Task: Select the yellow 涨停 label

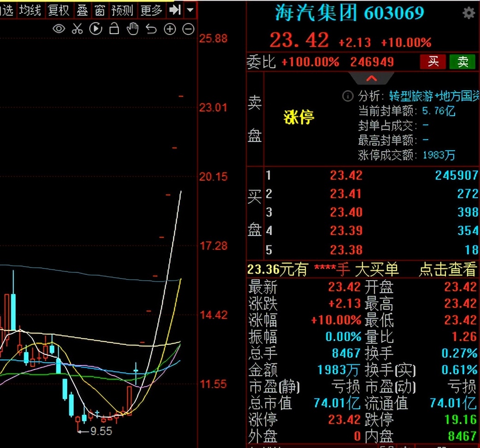Action: pyautogui.click(x=299, y=117)
